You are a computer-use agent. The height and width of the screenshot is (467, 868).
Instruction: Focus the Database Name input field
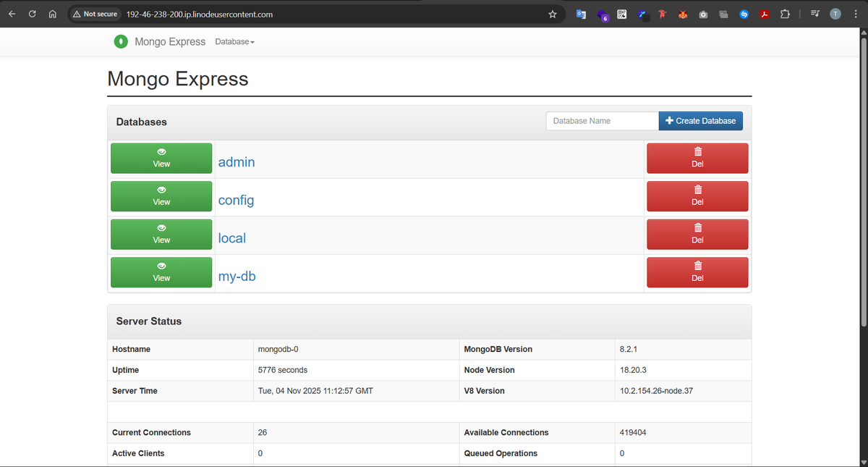pos(603,121)
